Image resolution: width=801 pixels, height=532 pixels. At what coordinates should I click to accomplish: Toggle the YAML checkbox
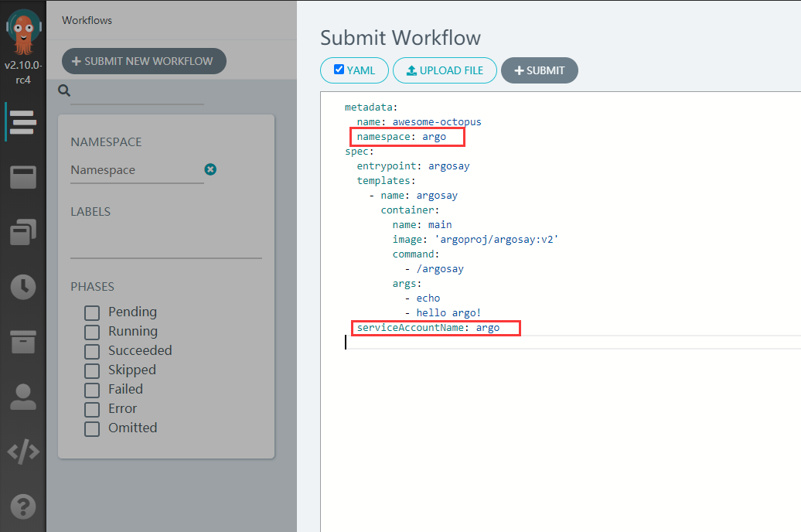click(339, 70)
